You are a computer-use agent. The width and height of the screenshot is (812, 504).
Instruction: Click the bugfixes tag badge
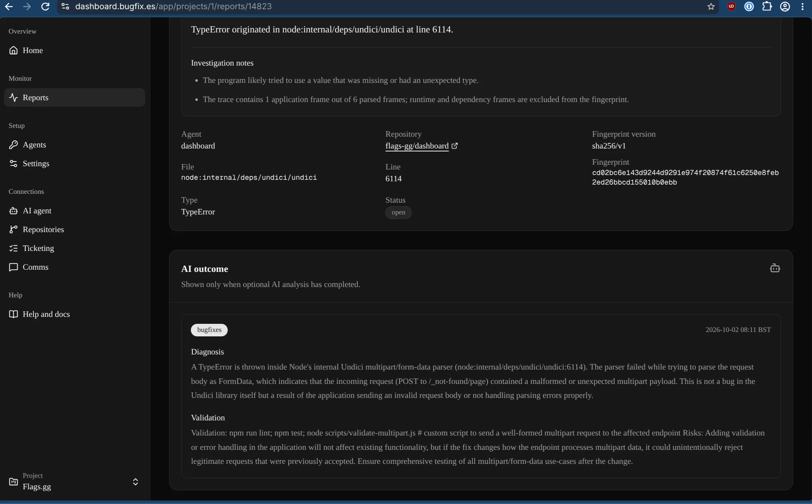pos(209,330)
